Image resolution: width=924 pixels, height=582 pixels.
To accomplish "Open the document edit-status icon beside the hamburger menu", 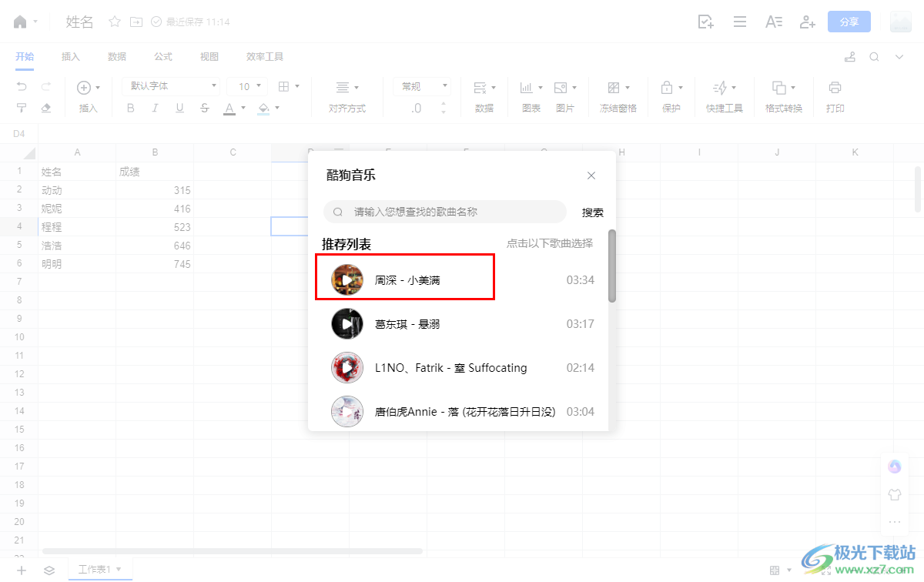I will tap(705, 22).
